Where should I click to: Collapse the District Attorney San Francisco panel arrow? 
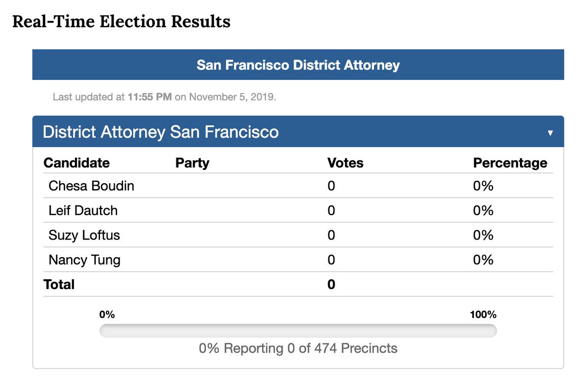[550, 133]
